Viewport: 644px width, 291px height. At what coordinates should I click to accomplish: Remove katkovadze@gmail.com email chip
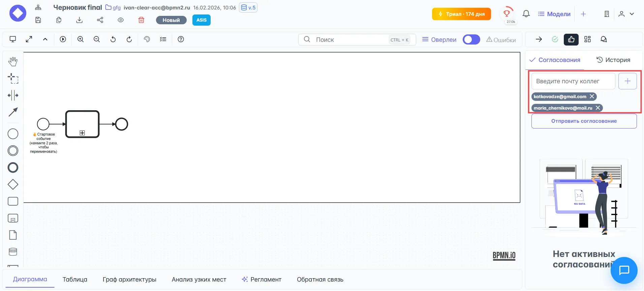(x=592, y=96)
